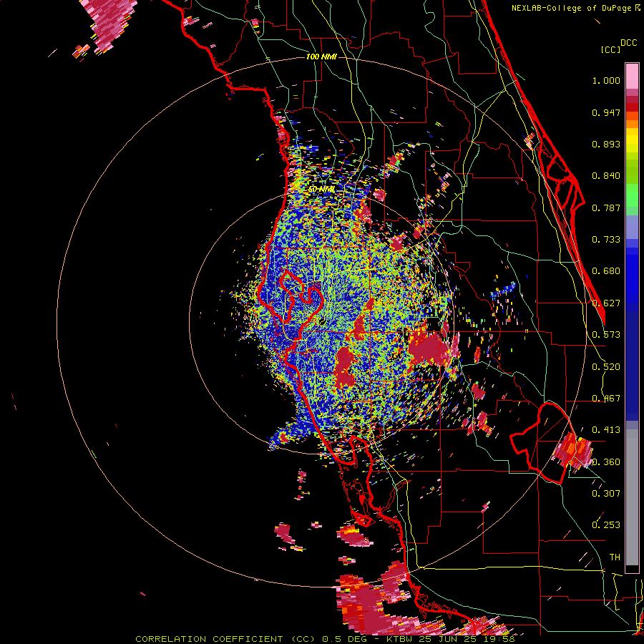Select the 0.627 color scale value

point(606,303)
